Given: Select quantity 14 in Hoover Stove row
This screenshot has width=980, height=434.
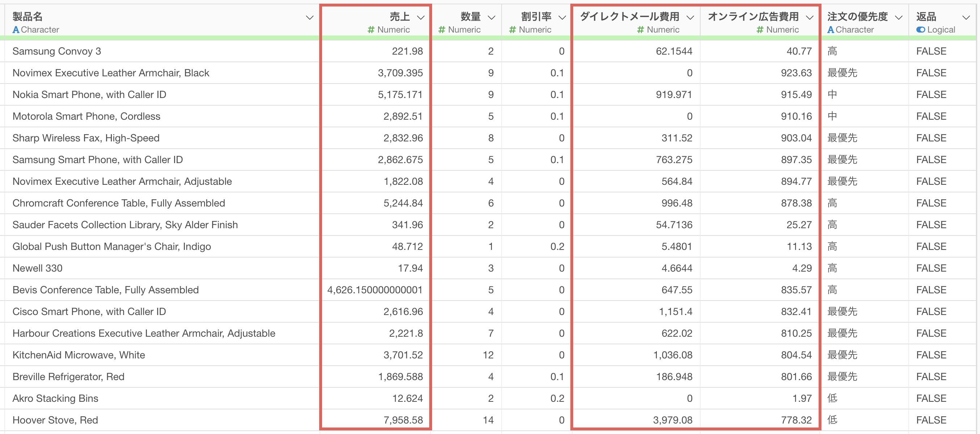Looking at the screenshot, I should click(x=488, y=420).
